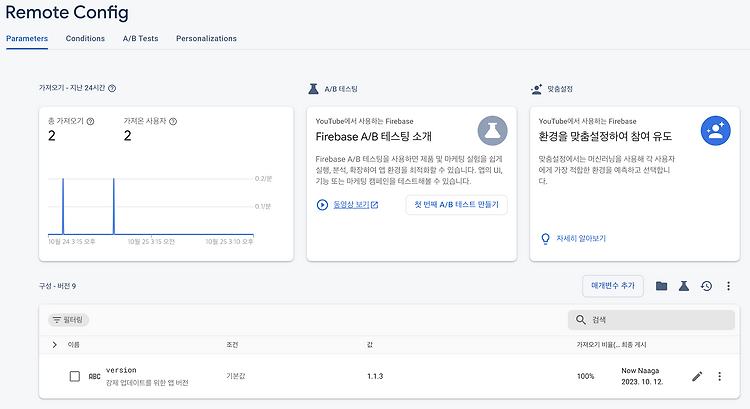Edit the version parameter with pencil icon

coord(697,376)
